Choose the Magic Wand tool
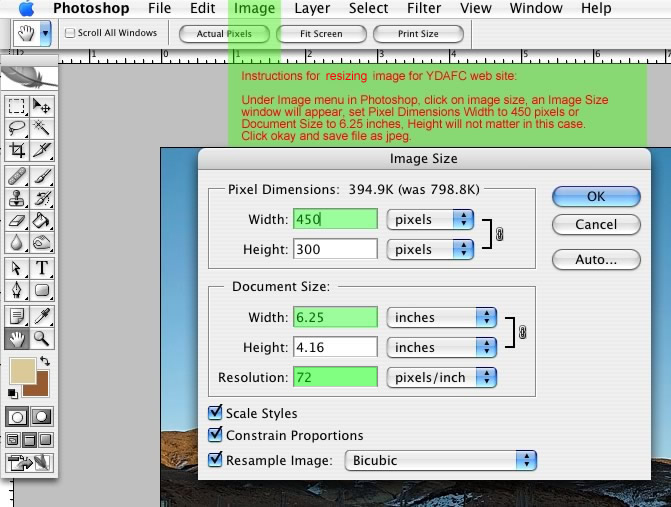 (42, 128)
